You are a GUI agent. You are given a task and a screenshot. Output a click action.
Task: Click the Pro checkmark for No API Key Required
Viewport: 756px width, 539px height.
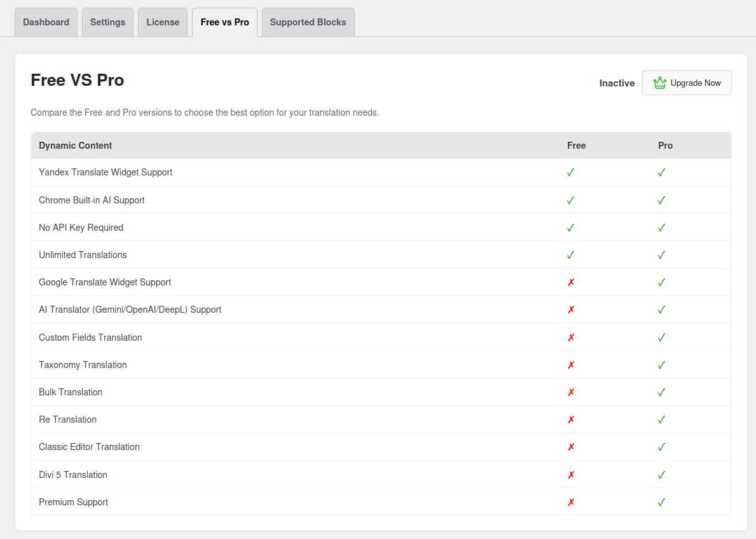661,228
